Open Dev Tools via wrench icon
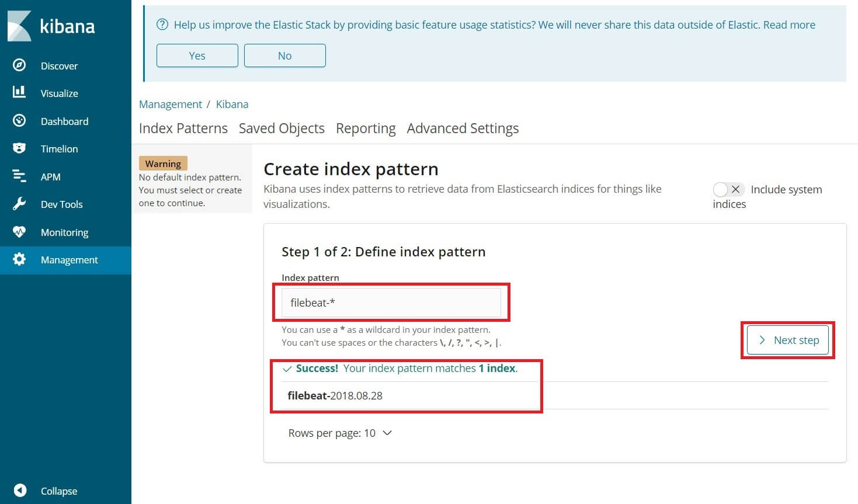This screenshot has width=858, height=504. 19,204
